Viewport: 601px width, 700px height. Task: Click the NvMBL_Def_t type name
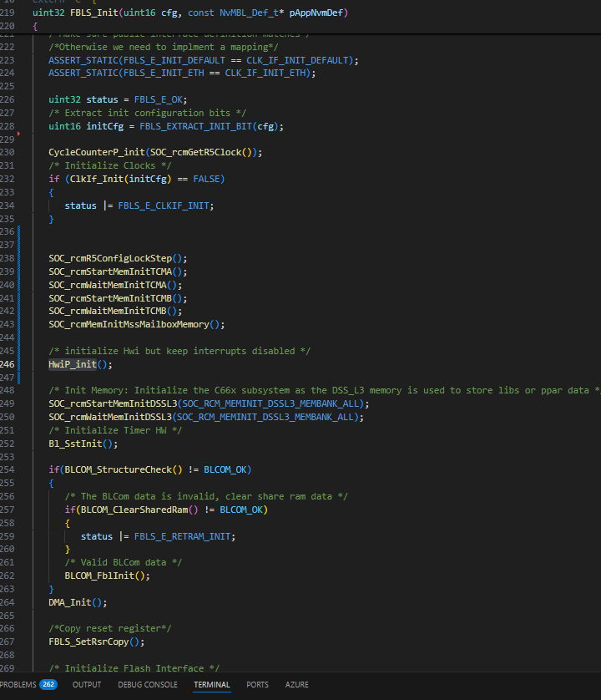249,13
